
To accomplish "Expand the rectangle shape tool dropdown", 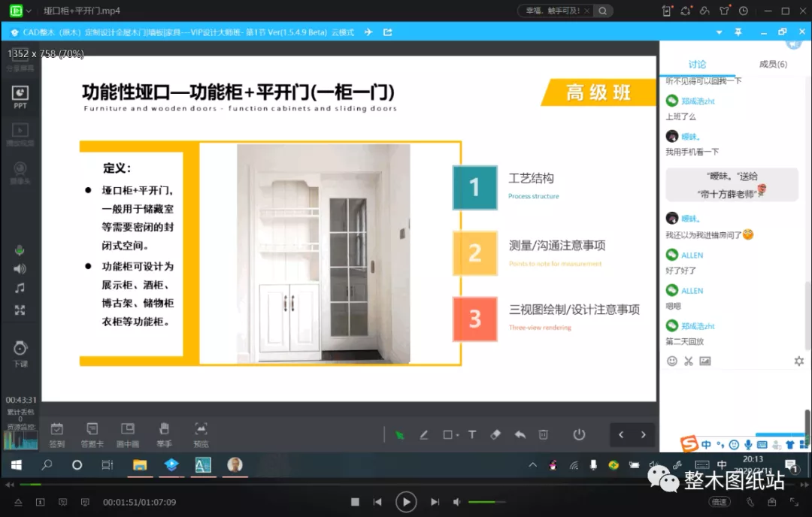I will coord(451,434).
